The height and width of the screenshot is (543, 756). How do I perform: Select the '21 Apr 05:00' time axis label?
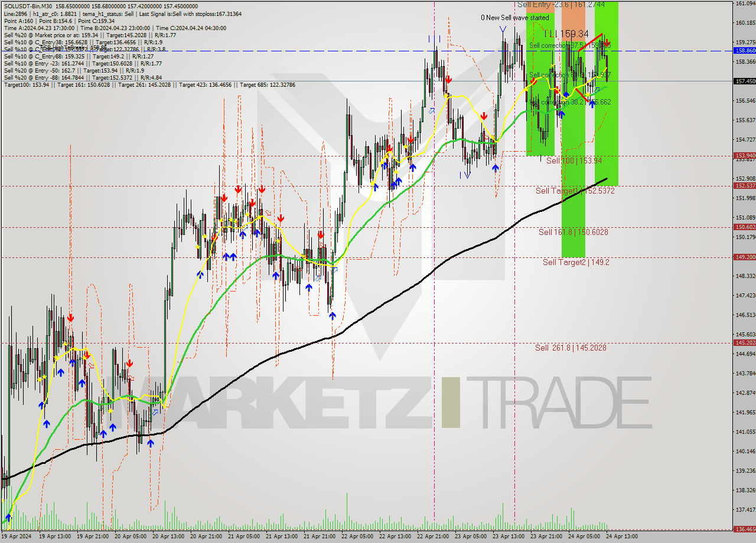(x=245, y=537)
